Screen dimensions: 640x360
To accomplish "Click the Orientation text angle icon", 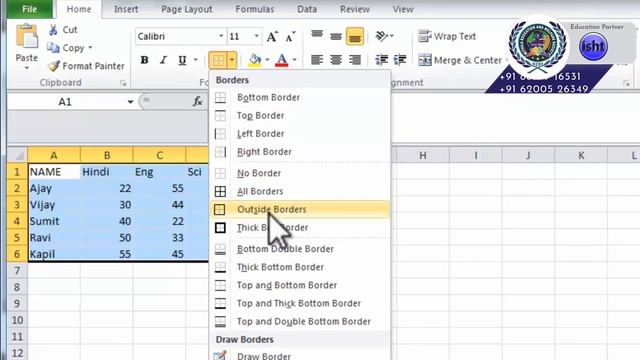I will tap(382, 36).
